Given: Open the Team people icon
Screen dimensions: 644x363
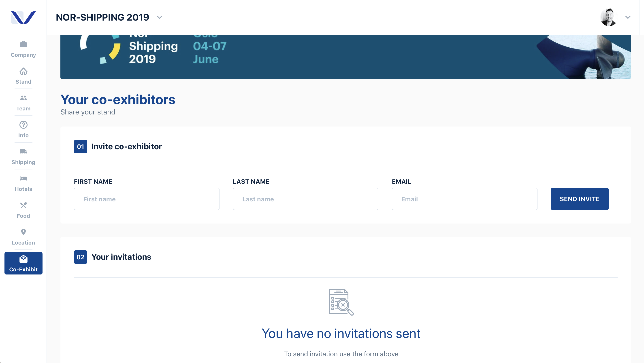Looking at the screenshot, I should [23, 98].
